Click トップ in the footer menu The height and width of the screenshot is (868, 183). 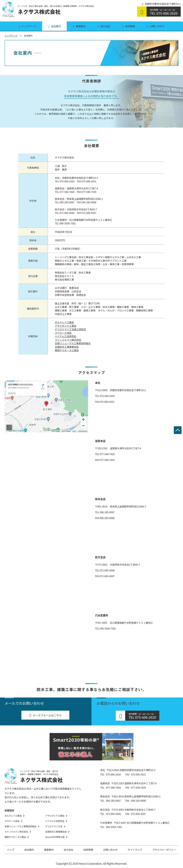click(11, 850)
